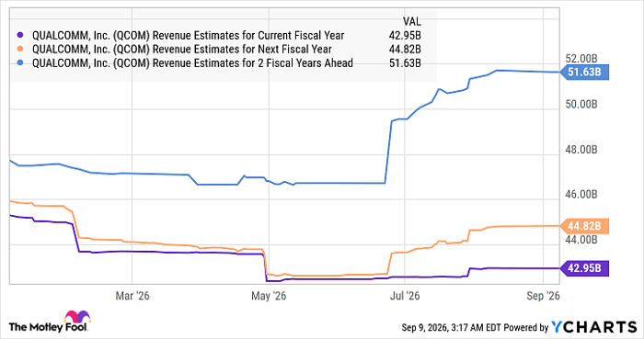The image size is (644, 339).
Task: Click the blue 2 Fiscal Years Ahead legend dot
Action: tap(20, 63)
